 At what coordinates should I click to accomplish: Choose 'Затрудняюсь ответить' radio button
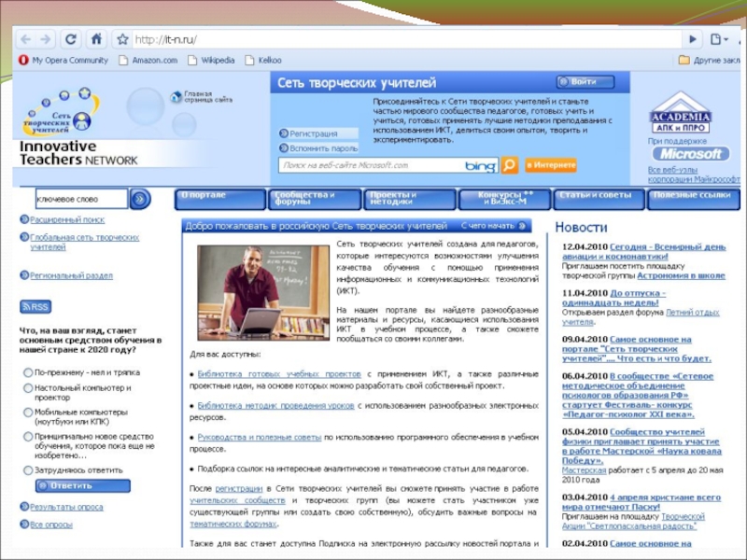(x=27, y=470)
